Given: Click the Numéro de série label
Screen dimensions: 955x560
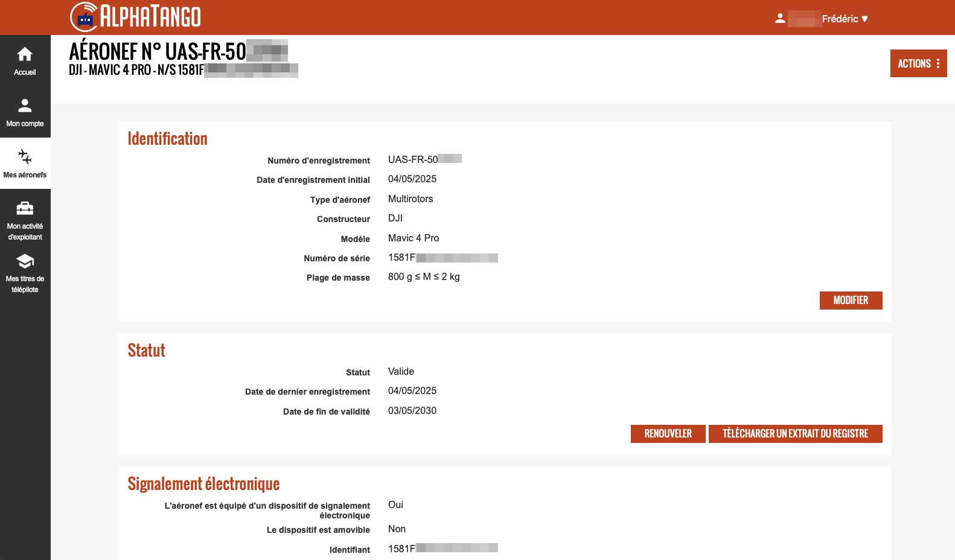Looking at the screenshot, I should 337,258.
